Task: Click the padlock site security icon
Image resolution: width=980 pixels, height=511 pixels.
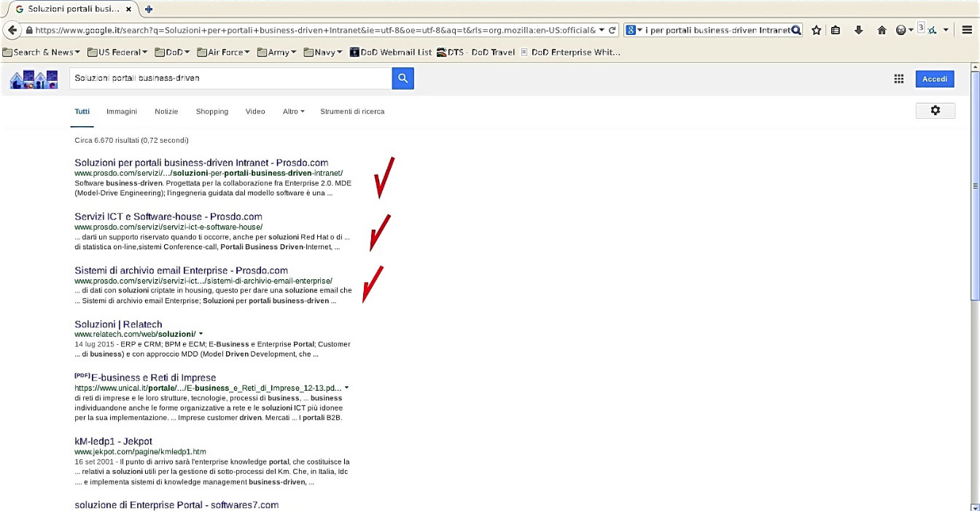Action: [x=29, y=31]
